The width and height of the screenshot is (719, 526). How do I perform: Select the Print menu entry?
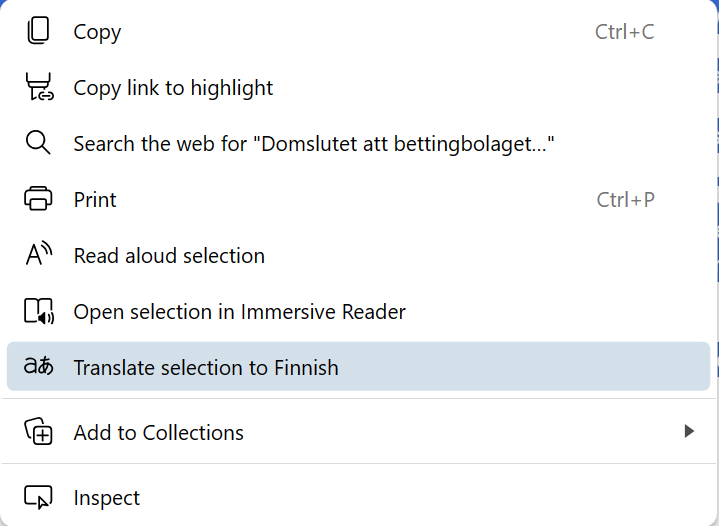coord(358,199)
